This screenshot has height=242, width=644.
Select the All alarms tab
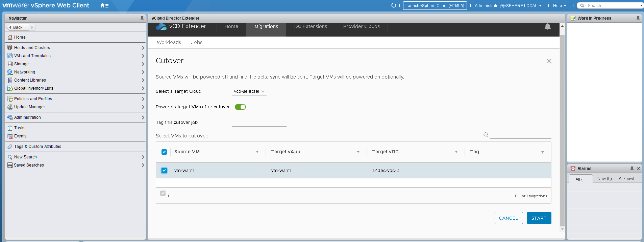tap(580, 179)
